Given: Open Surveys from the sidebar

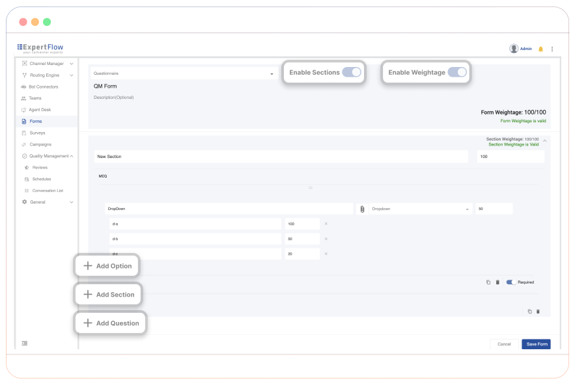Looking at the screenshot, I should pos(37,133).
